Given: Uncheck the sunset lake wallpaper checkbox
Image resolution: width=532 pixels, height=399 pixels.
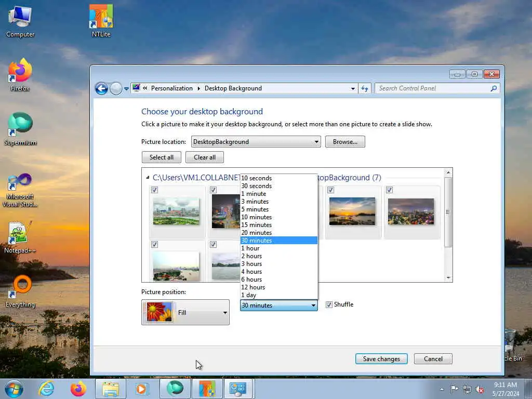Looking at the screenshot, I should coord(330,190).
